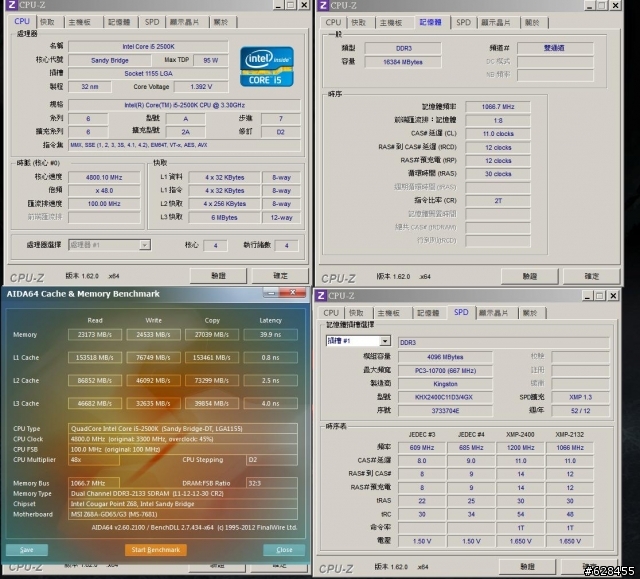This screenshot has width=640, height=579.
Task: Expand the 插槽 #1 slot dropdown in SPD window
Action: point(384,341)
